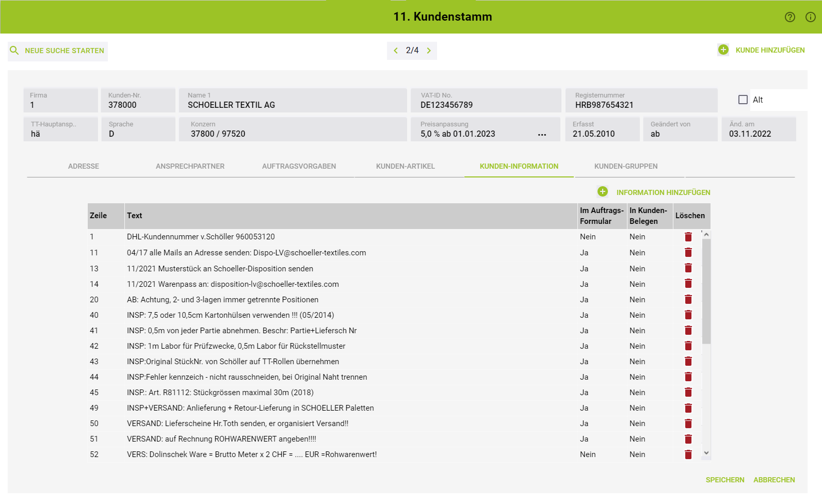Screen dimensions: 822x504
Task: Select the Ansprechpartner tab
Action: pyautogui.click(x=190, y=166)
